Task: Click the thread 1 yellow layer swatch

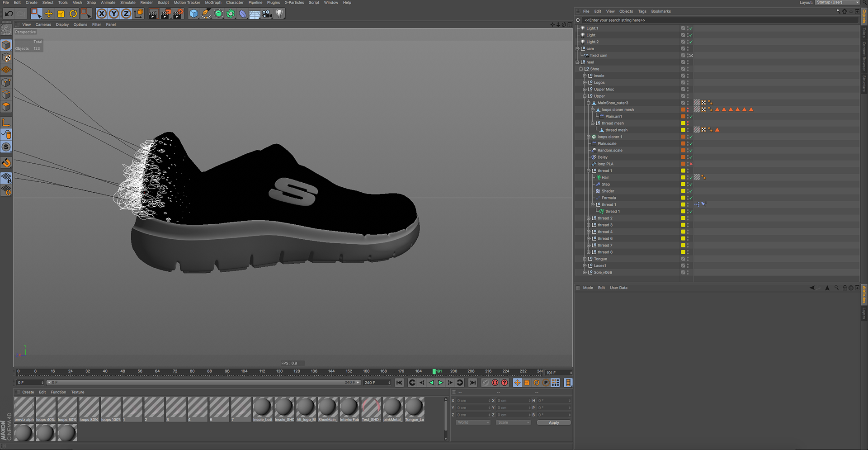Action: [683, 171]
